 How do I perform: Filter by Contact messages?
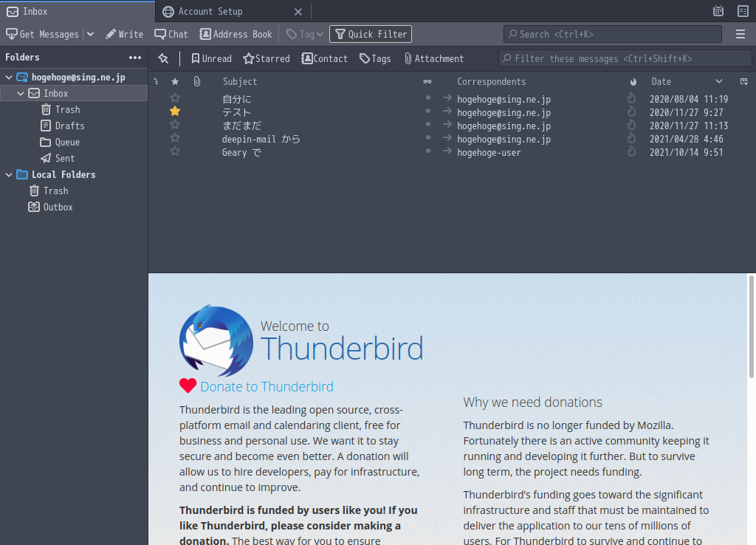pyautogui.click(x=325, y=58)
